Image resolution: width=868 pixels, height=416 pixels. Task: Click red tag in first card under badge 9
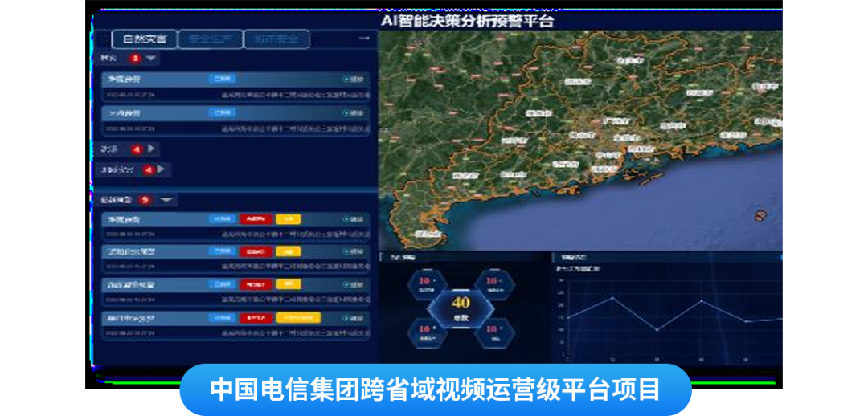(256, 219)
